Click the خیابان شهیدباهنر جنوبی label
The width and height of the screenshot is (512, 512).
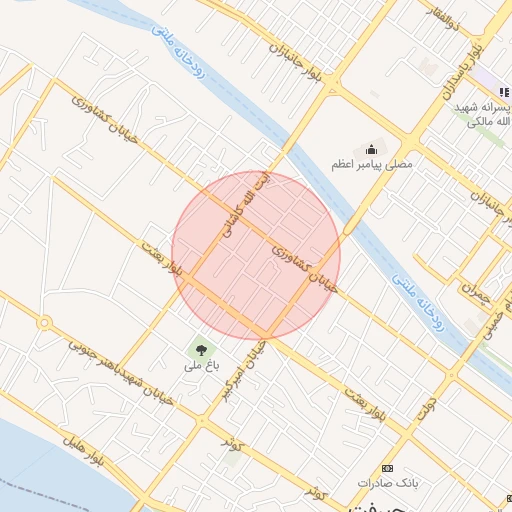[x=121, y=372]
